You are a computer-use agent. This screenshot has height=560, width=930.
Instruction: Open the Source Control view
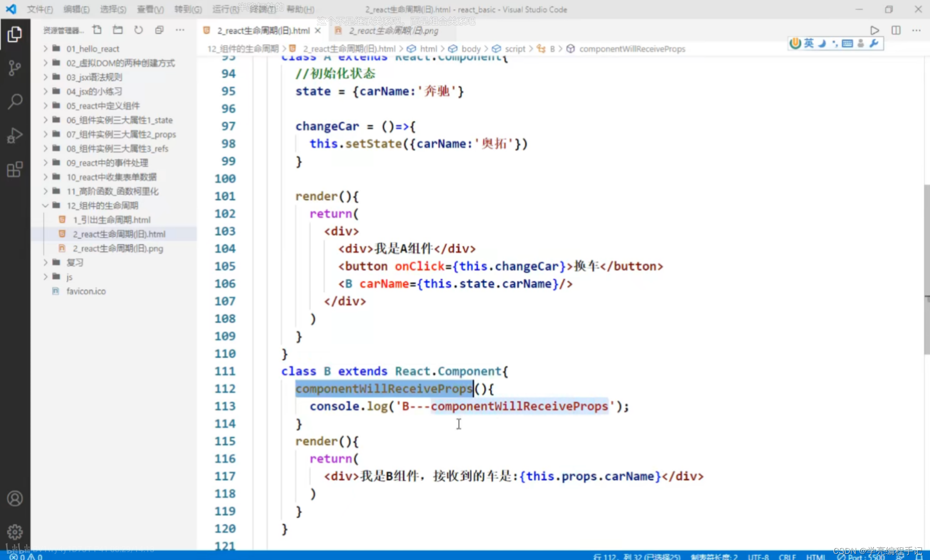pyautogui.click(x=14, y=68)
